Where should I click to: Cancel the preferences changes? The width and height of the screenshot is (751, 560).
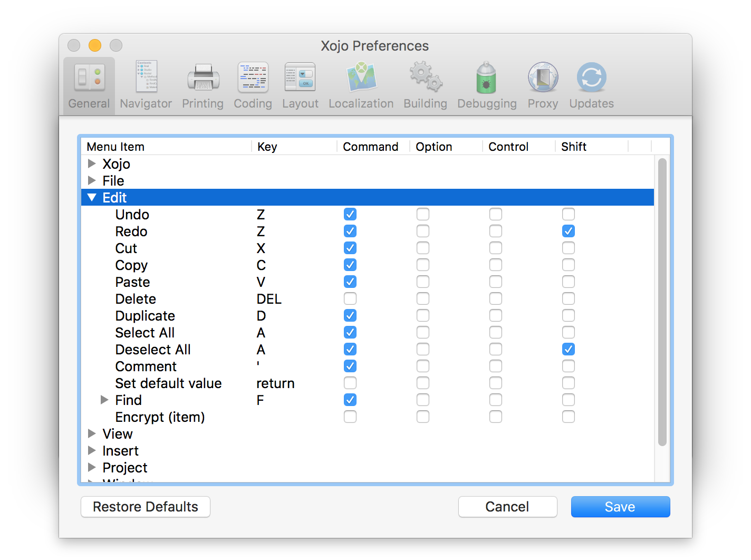click(507, 507)
